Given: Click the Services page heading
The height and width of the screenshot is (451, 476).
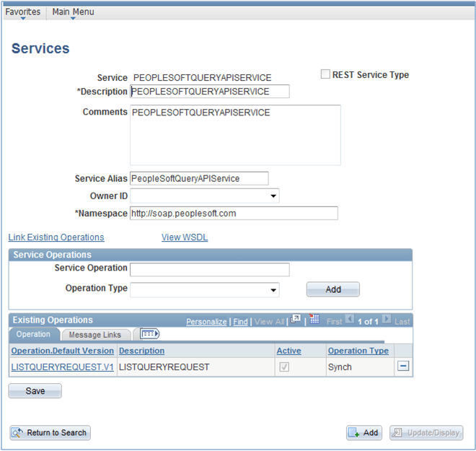Looking at the screenshot, I should pos(40,48).
